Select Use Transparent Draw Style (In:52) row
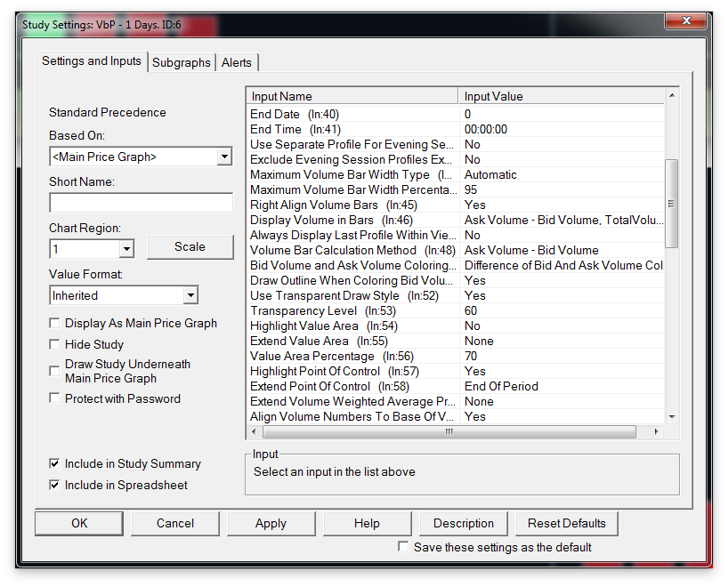The height and width of the screenshot is (587, 728). click(456, 295)
